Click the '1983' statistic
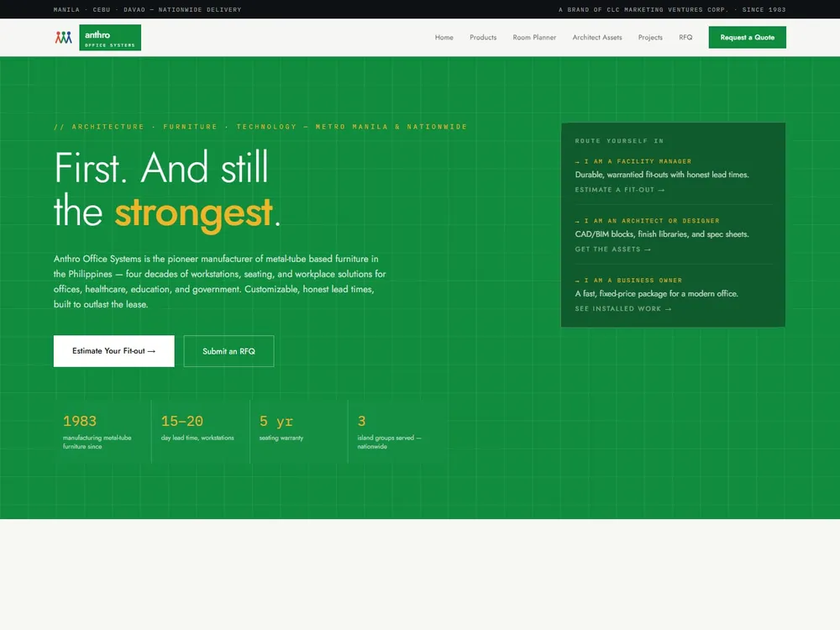840x630 pixels. click(80, 421)
